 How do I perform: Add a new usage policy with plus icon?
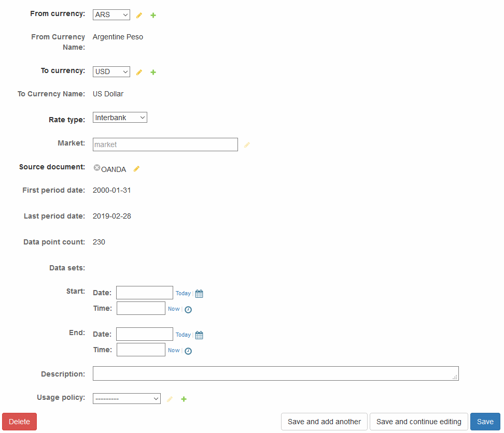pyautogui.click(x=184, y=399)
